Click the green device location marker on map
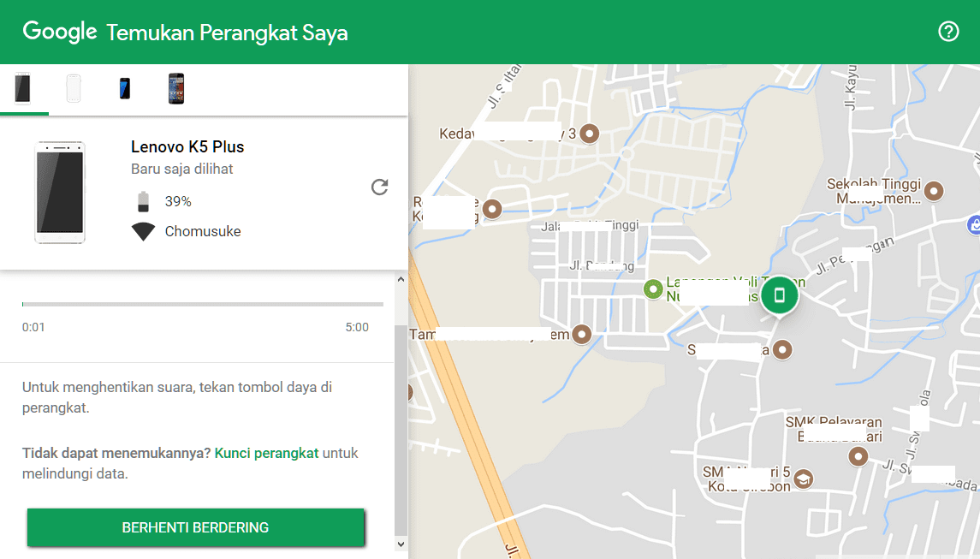The image size is (980, 559). pos(780,295)
